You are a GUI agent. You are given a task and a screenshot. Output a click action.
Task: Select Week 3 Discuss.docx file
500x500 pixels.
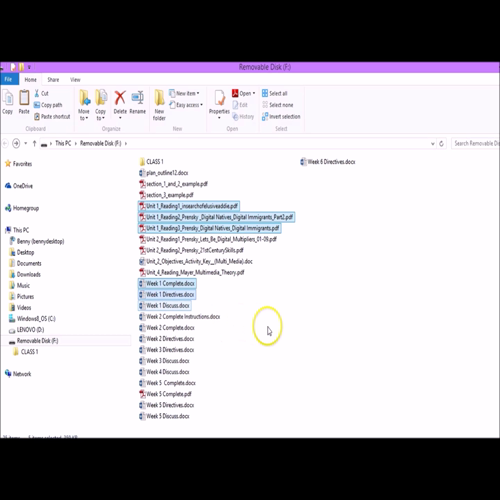point(164,361)
